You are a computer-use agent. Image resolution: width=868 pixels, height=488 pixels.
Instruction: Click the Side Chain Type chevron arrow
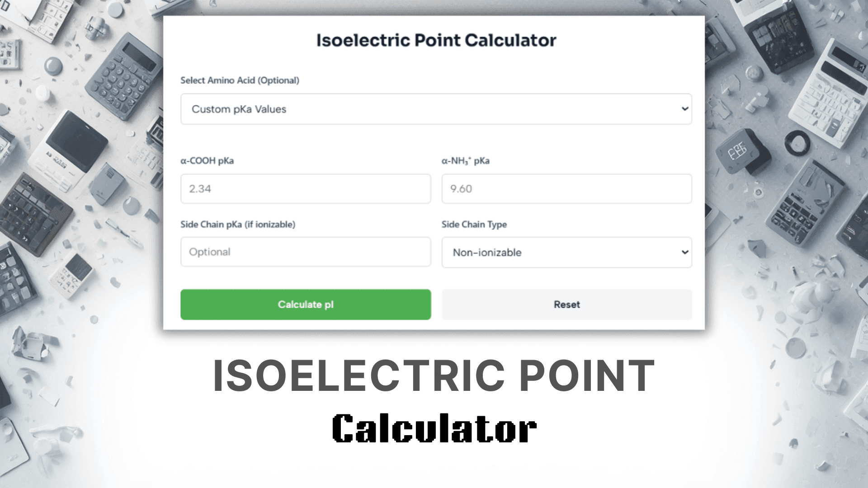(685, 253)
